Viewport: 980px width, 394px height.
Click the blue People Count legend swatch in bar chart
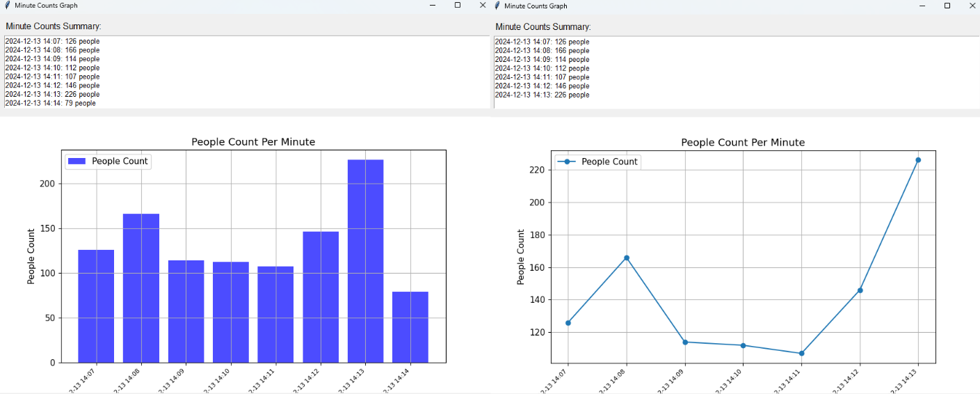click(x=77, y=161)
